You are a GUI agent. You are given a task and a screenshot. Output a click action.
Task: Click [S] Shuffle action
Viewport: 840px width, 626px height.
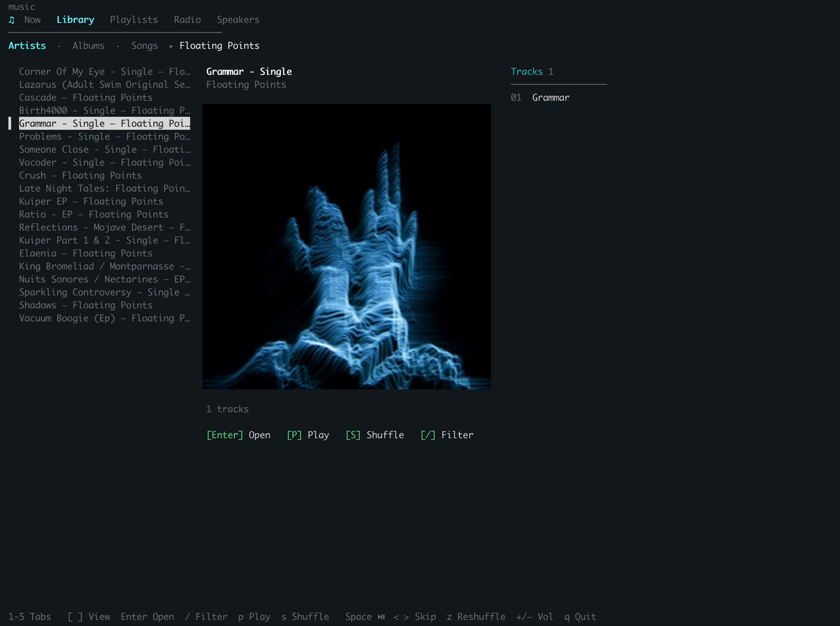click(375, 435)
